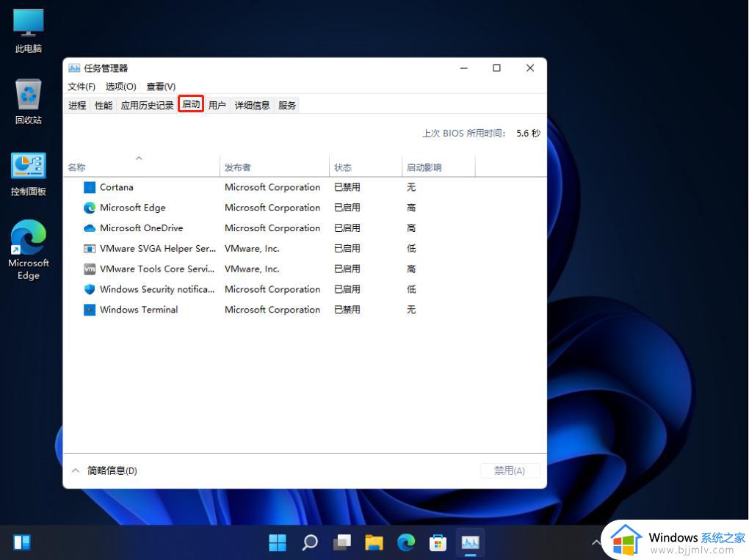
Task: Open Task View on the taskbar
Action: (x=342, y=542)
